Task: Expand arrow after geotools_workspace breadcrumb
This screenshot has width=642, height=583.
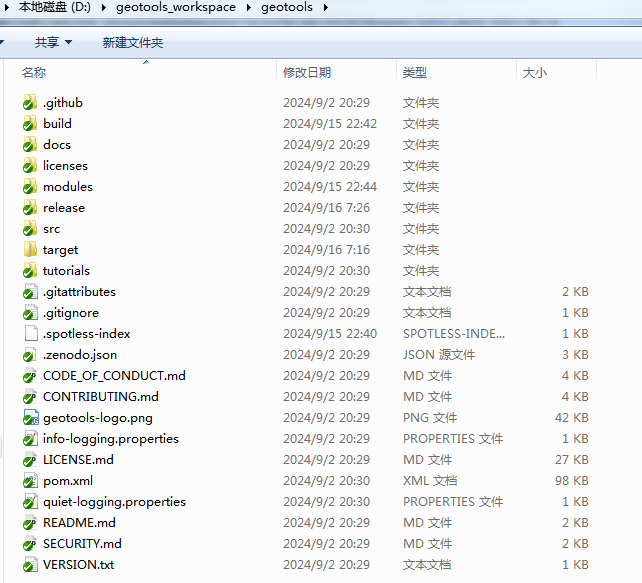Action: pyautogui.click(x=249, y=7)
